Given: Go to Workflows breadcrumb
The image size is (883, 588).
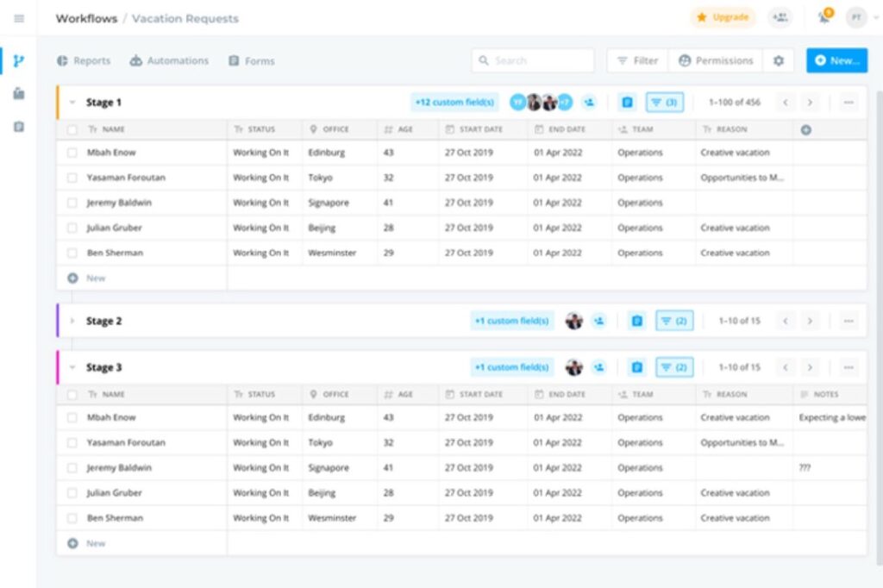Looking at the screenshot, I should click(x=86, y=19).
